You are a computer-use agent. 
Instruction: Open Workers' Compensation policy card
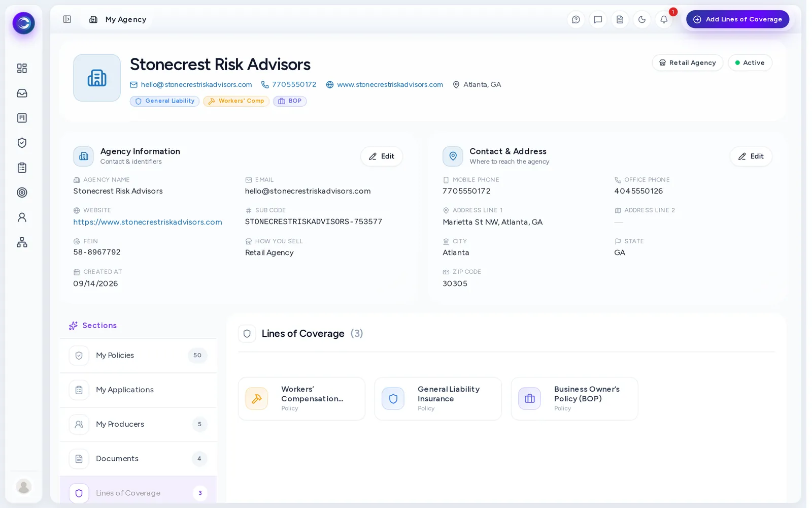[301, 399]
